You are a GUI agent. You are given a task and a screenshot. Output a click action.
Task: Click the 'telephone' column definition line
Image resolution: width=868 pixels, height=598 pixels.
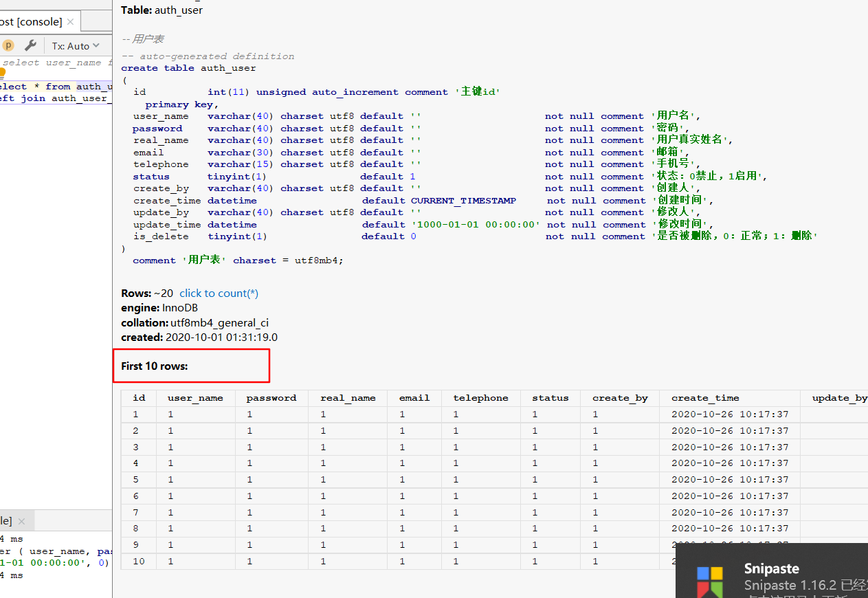tap(416, 164)
